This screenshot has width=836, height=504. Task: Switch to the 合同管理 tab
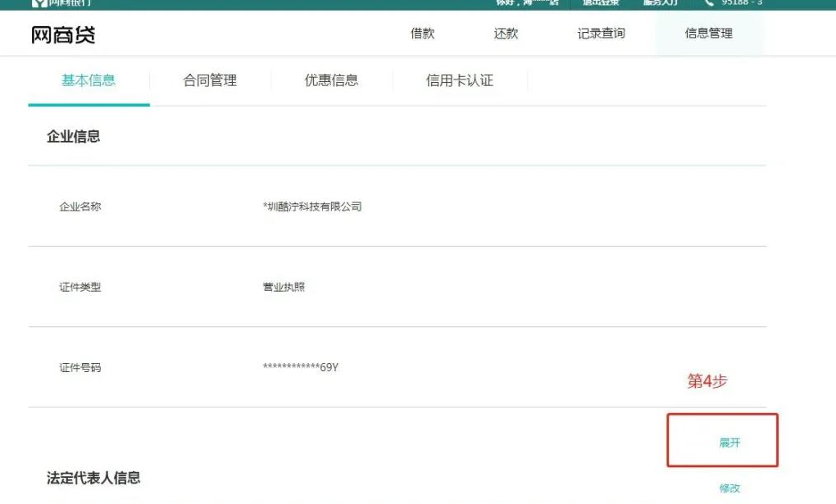click(x=210, y=80)
